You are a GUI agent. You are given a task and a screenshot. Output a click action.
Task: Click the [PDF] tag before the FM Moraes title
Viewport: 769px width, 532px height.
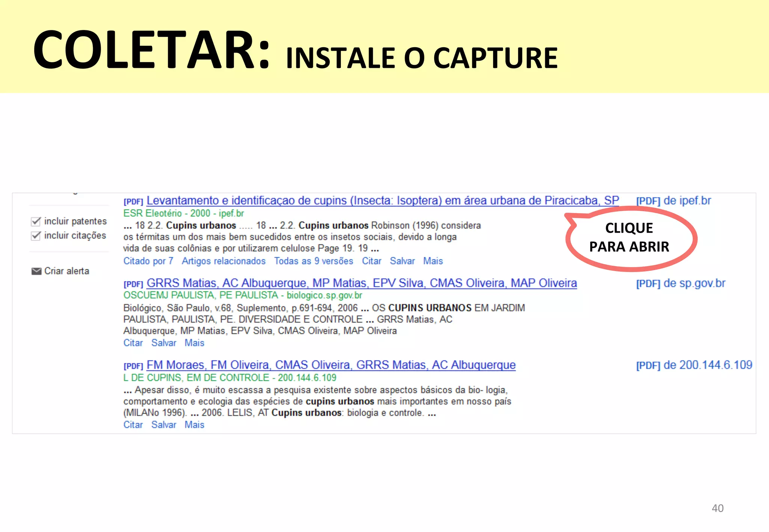click(x=133, y=366)
